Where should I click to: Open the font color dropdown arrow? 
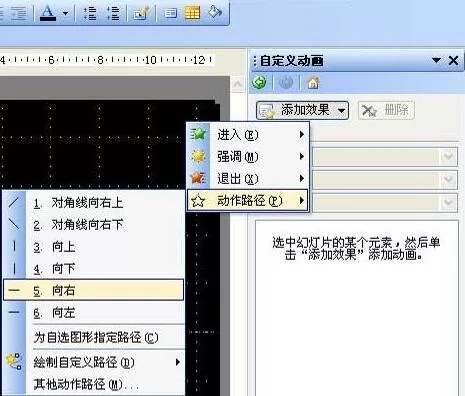click(x=65, y=13)
